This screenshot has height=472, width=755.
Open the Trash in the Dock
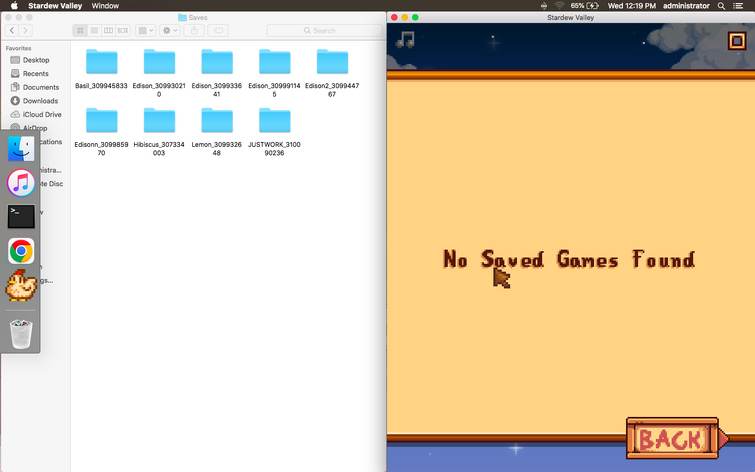coord(21,334)
